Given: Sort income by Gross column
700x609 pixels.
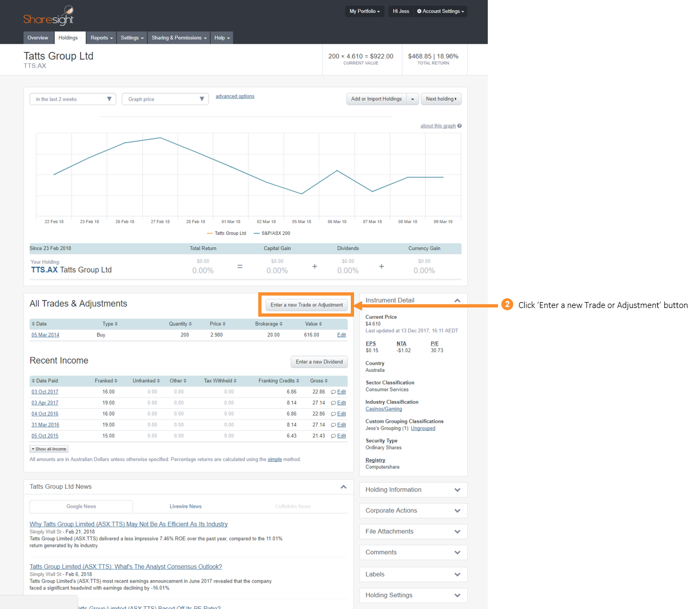Looking at the screenshot, I should pos(319,381).
